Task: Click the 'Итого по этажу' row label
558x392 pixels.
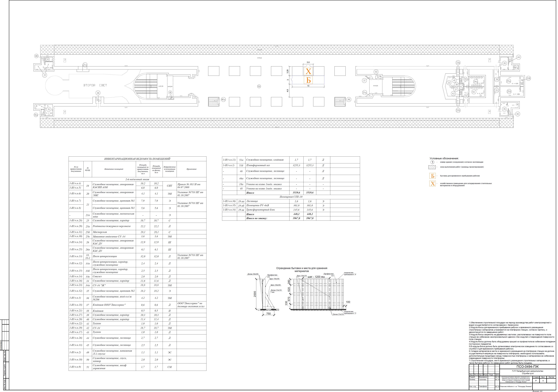Action: pos(257,218)
